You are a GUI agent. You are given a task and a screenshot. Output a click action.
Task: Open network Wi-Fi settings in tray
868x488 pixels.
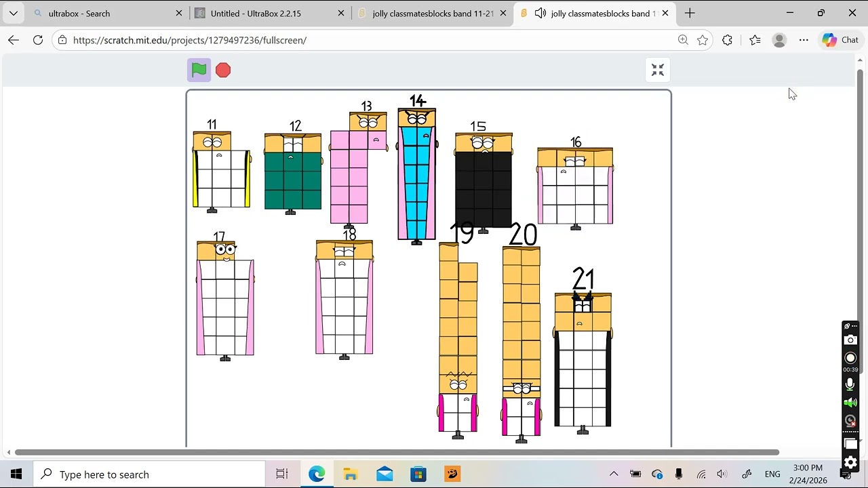click(701, 474)
